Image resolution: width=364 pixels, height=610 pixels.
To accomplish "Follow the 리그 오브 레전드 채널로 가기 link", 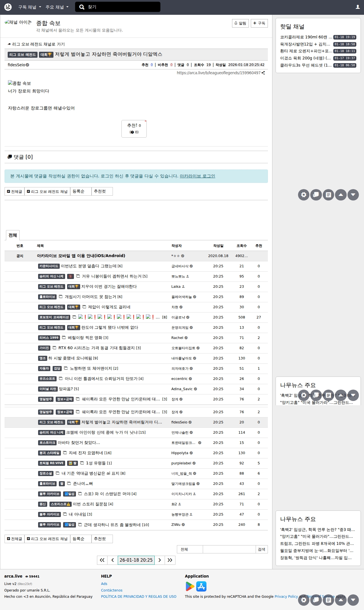I will click(36, 44).
